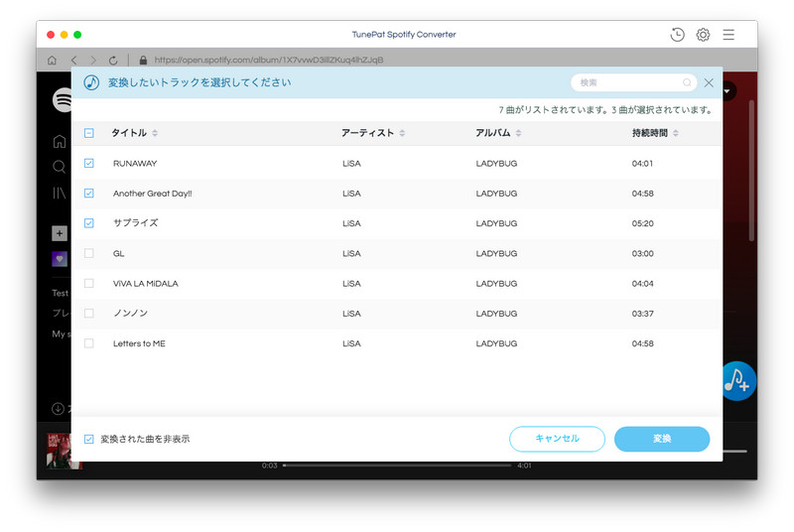Open the user profile dropdown arrow
Screen dimensions: 794x532
(x=728, y=91)
